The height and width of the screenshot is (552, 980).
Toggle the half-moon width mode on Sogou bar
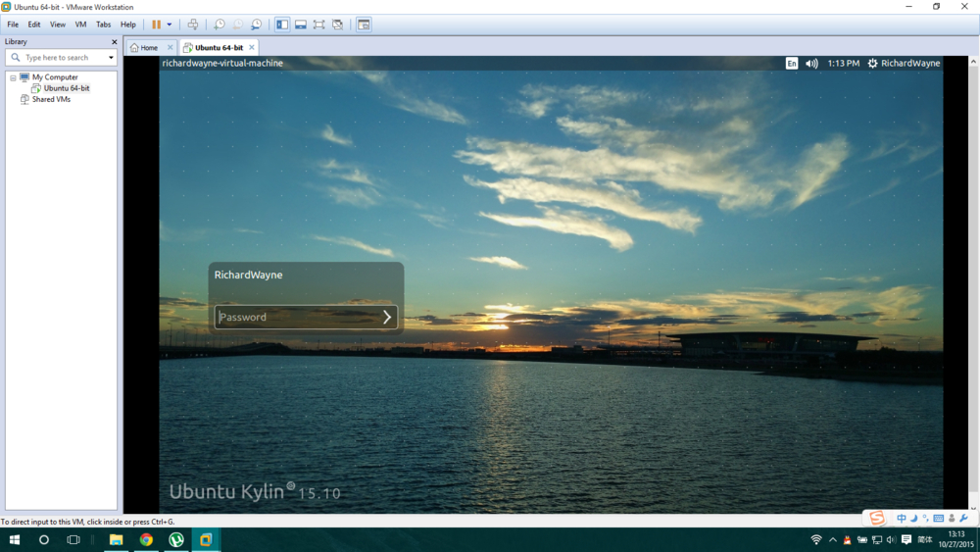click(x=913, y=519)
